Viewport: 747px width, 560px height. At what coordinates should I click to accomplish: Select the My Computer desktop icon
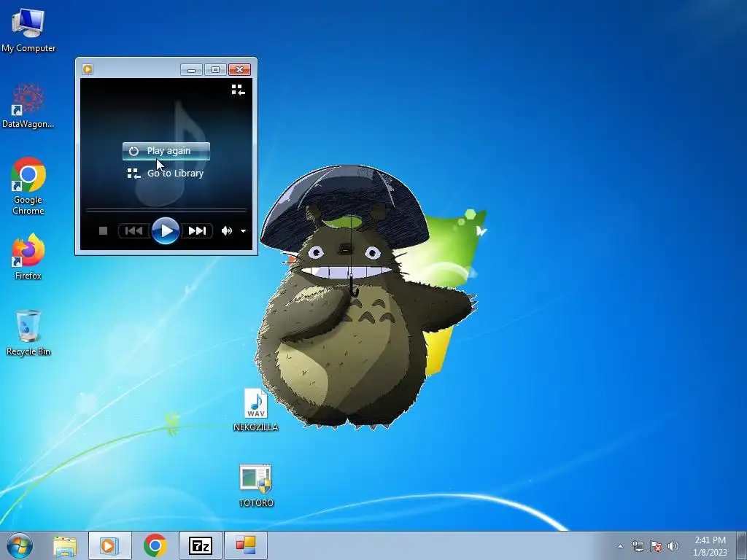(28, 30)
